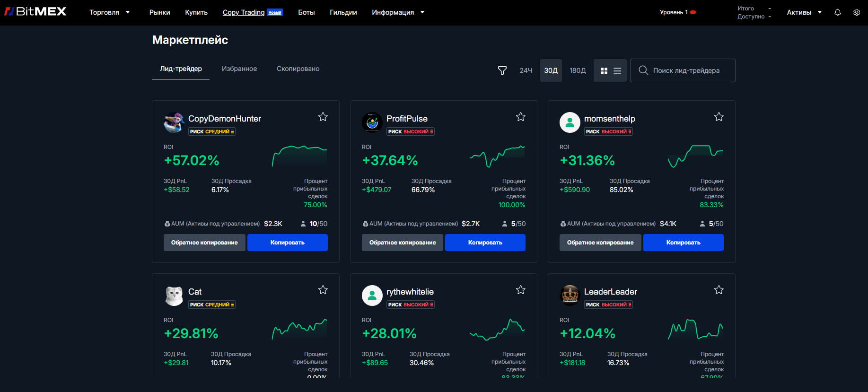868x392 pixels.
Task: Select the 24Ч period
Action: click(526, 70)
